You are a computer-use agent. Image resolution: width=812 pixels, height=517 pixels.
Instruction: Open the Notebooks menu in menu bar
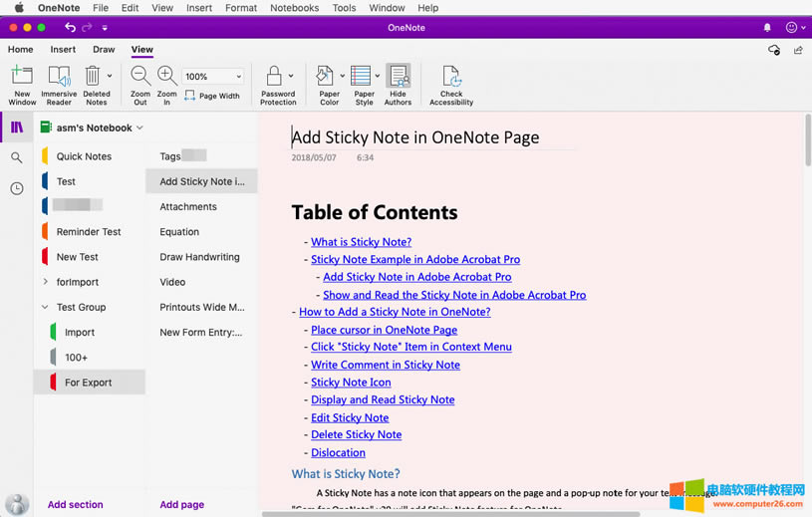coord(294,8)
